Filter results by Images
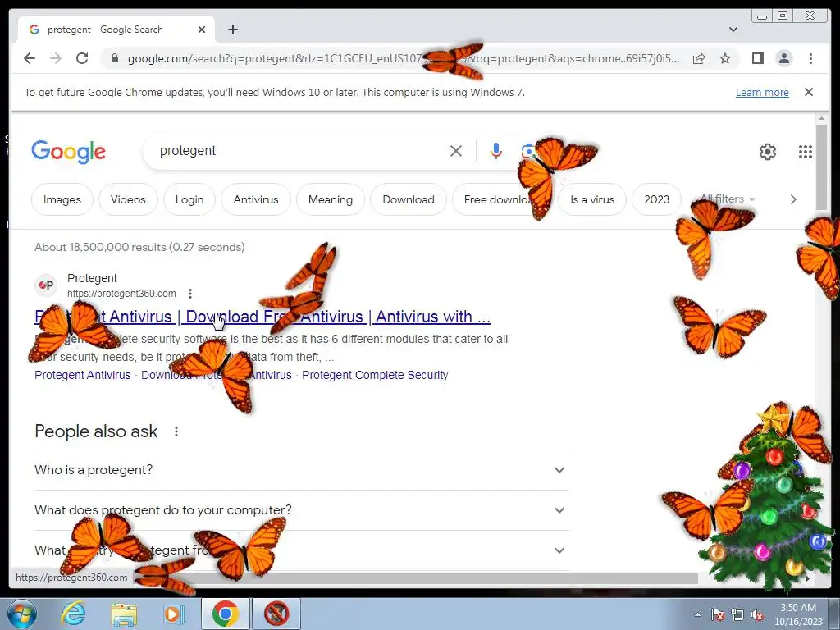840x630 pixels. (x=62, y=199)
